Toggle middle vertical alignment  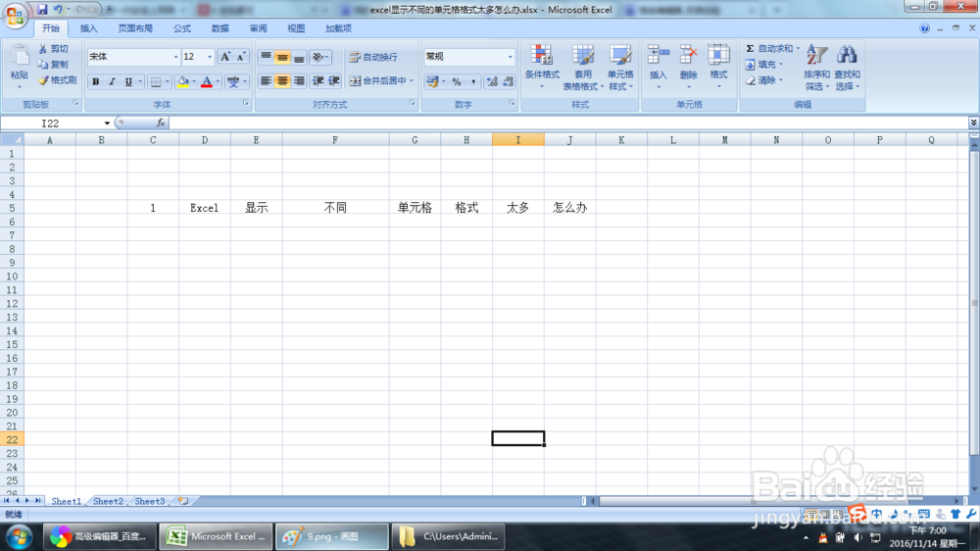(x=282, y=57)
